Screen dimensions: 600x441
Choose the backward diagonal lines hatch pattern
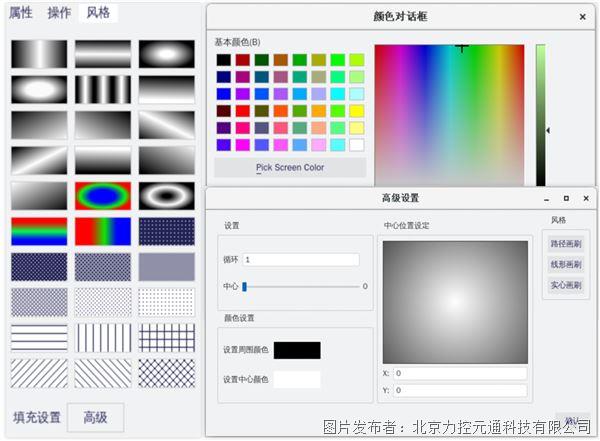(103, 373)
